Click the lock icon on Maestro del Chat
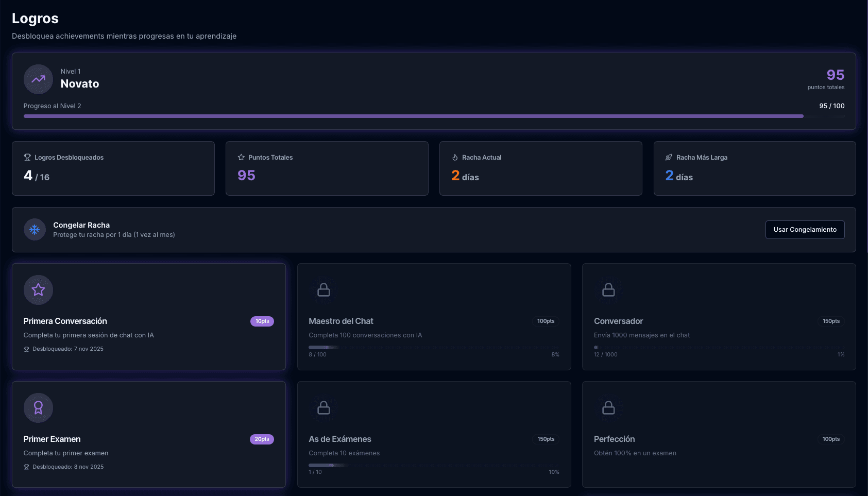Screen dimensions: 868x496 click(x=324, y=290)
